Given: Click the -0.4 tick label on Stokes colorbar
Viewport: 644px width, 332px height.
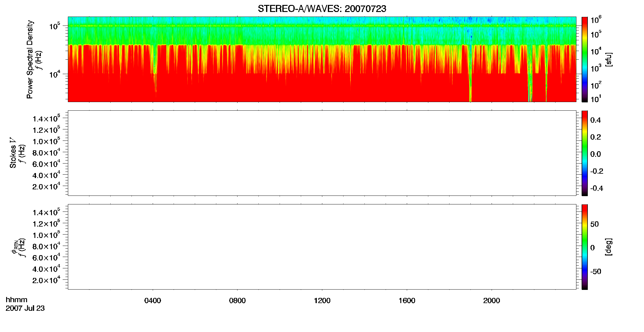Looking at the screenshot, I should (x=597, y=188).
